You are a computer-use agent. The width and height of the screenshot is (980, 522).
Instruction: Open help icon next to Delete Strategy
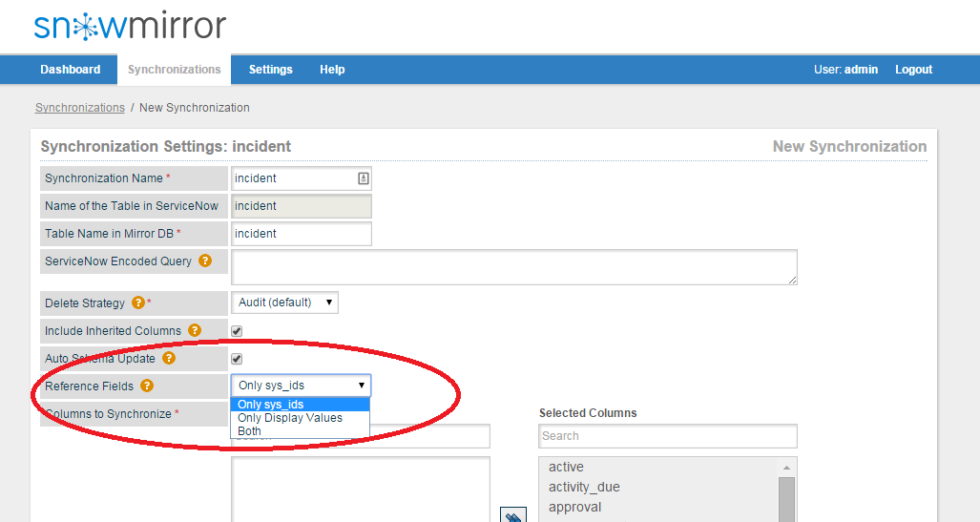[138, 303]
